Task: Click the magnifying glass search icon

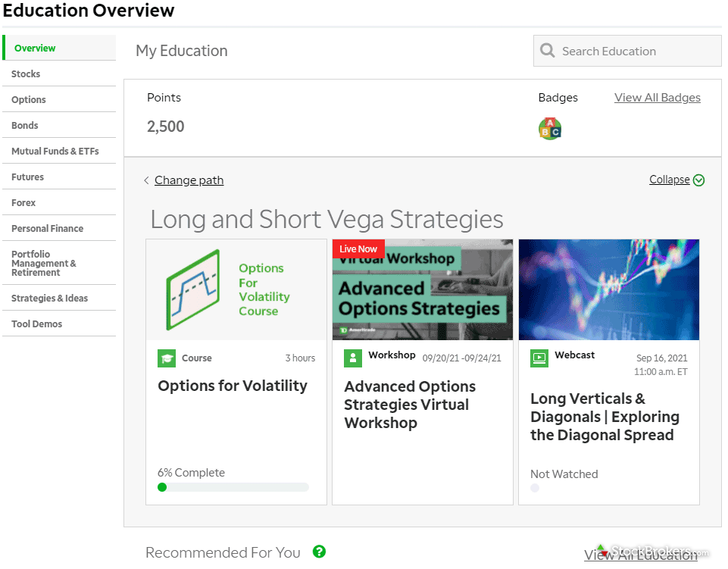Action: (x=547, y=52)
